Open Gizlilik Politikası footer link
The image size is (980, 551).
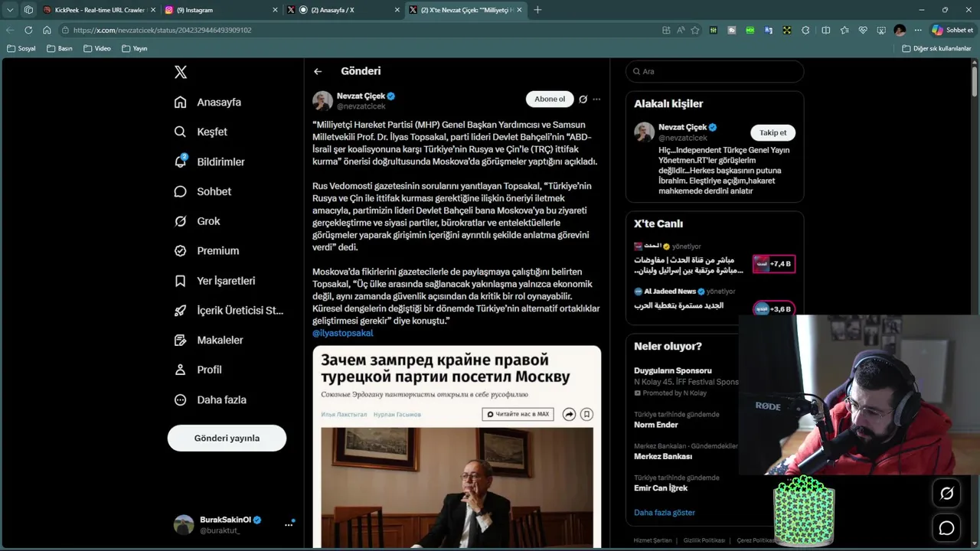pos(704,540)
